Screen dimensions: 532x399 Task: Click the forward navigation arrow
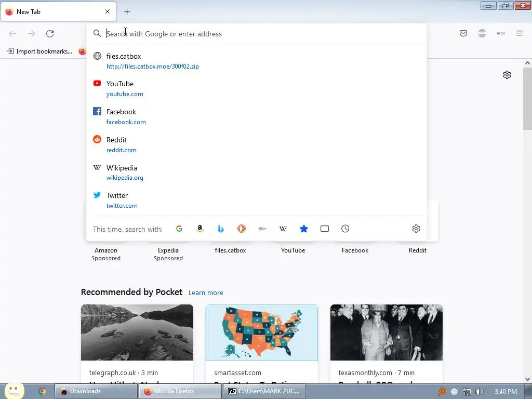(31, 34)
